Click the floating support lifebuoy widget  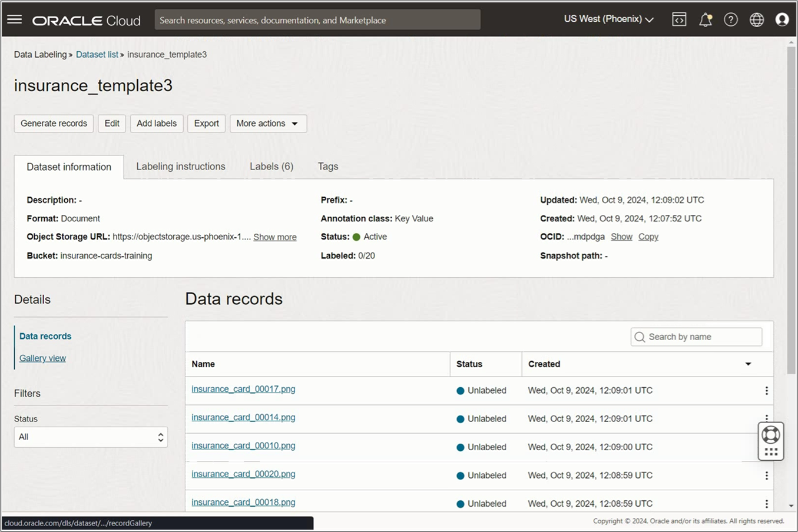770,435
